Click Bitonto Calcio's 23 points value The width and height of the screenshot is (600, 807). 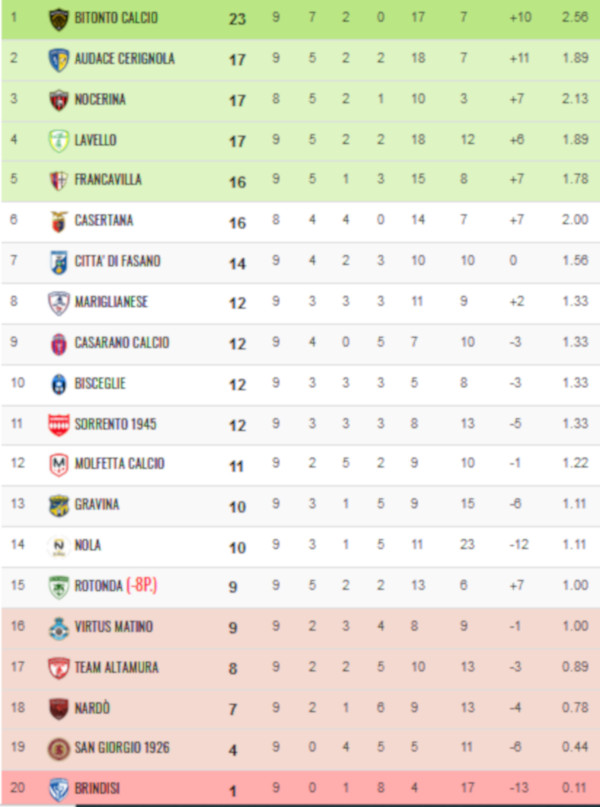pos(237,19)
